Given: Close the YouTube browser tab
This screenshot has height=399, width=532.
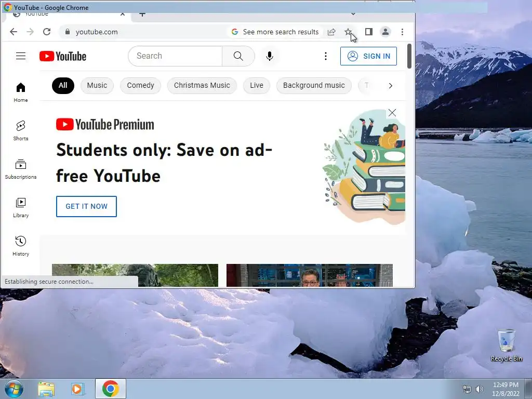Looking at the screenshot, I should (x=123, y=14).
